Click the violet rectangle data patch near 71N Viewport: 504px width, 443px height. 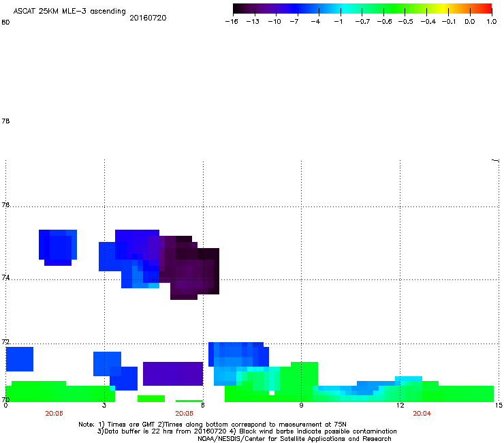coord(173,373)
